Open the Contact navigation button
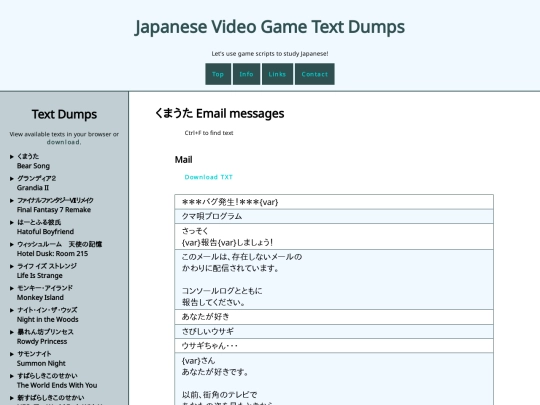Viewport: 540px width, 405px height. (314, 74)
